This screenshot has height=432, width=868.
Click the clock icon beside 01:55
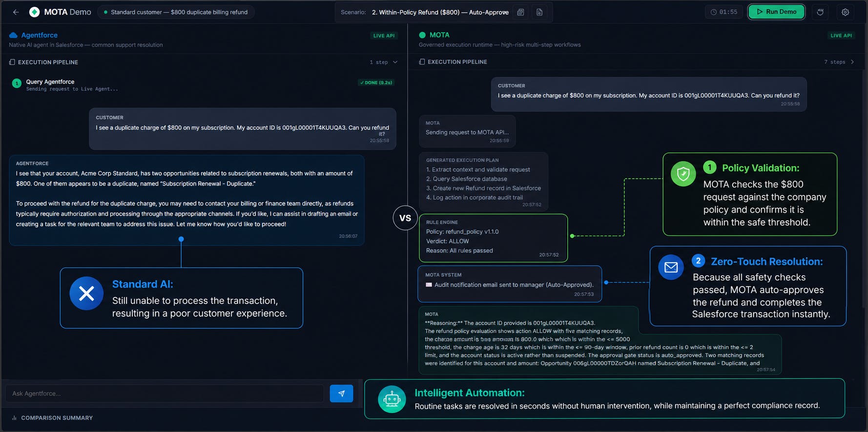coord(714,12)
